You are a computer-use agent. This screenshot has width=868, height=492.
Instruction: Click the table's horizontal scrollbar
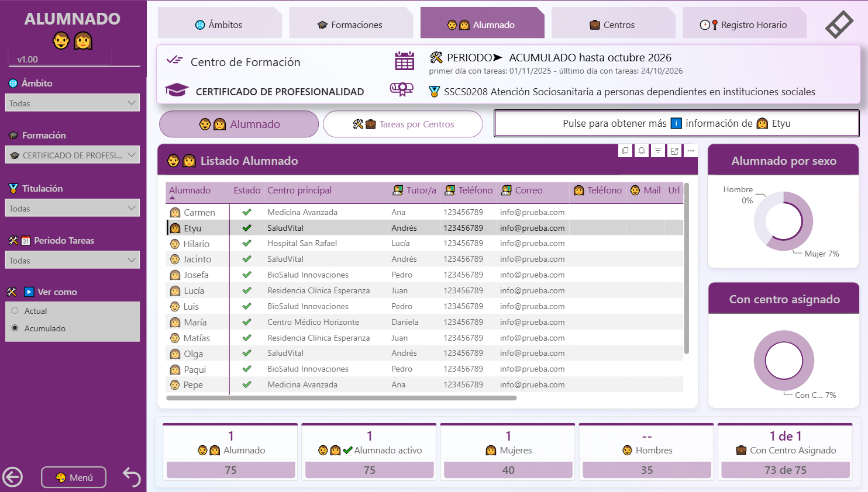pos(342,398)
